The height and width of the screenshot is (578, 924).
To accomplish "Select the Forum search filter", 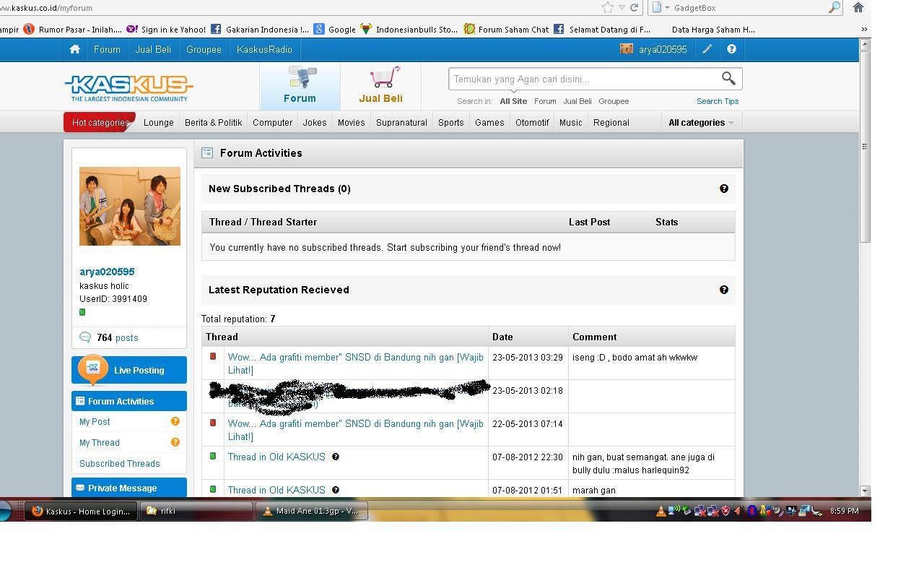I will coord(545,101).
